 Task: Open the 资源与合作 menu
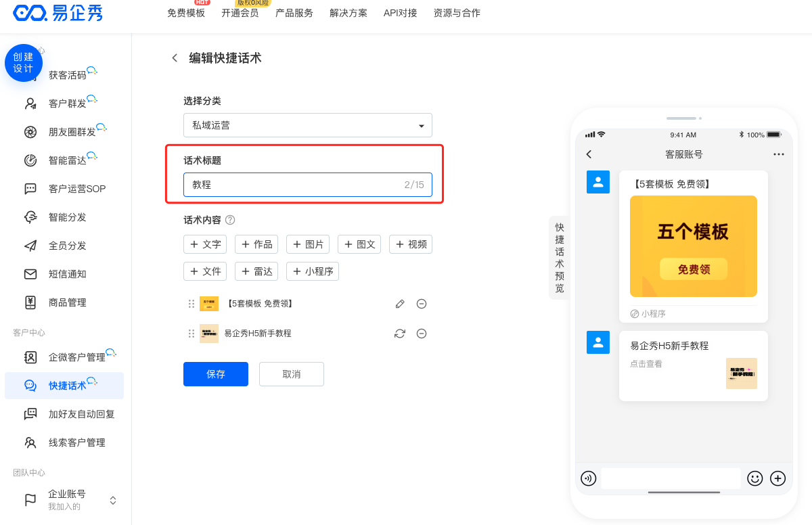point(457,13)
